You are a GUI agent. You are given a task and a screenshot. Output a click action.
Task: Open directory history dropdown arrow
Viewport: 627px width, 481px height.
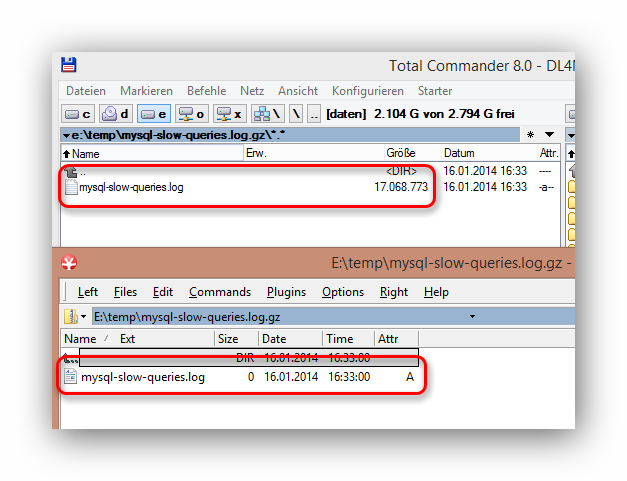[x=549, y=135]
